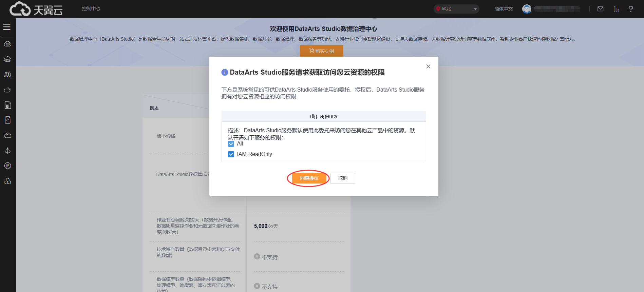The width and height of the screenshot is (644, 292).
Task: Click the dialog title text
Action: (x=307, y=72)
